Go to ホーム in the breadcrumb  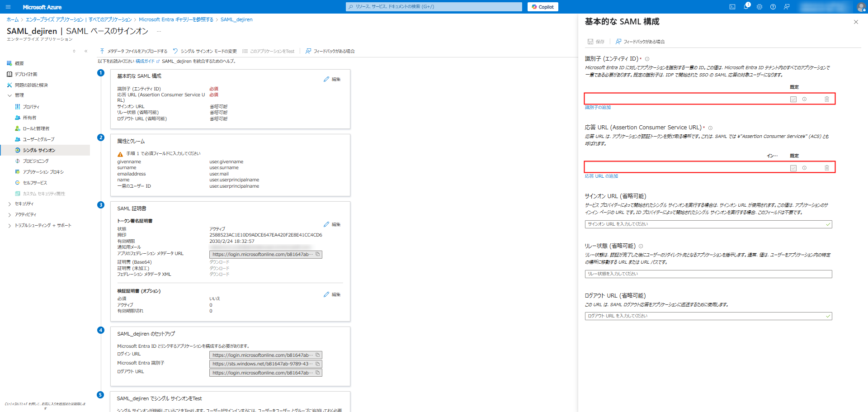point(13,19)
